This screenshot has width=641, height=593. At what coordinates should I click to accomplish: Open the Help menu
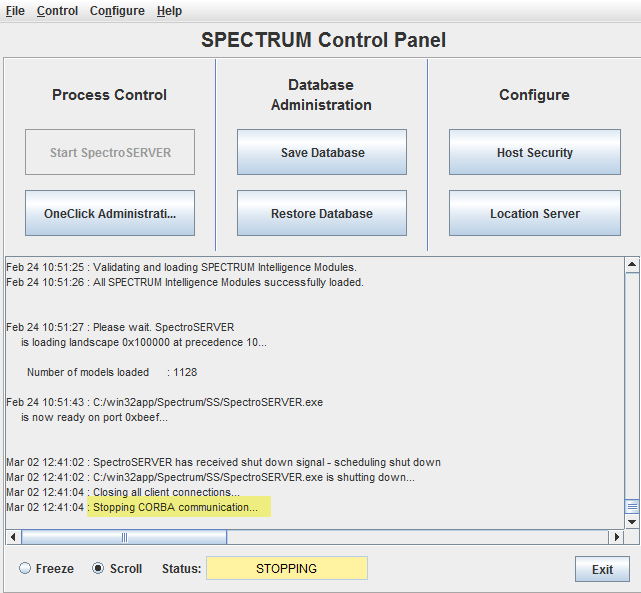[x=169, y=11]
